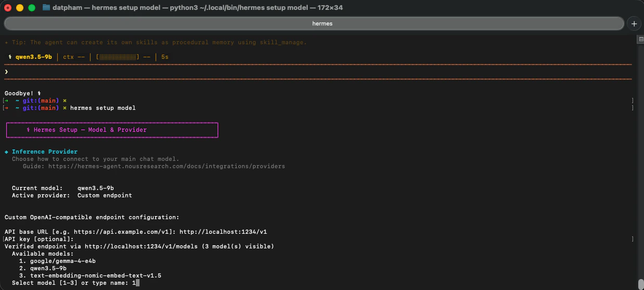Viewport: 644px width, 290px height.
Task: Click the 'API key [optional]:' prompt
Action: tap(39, 239)
